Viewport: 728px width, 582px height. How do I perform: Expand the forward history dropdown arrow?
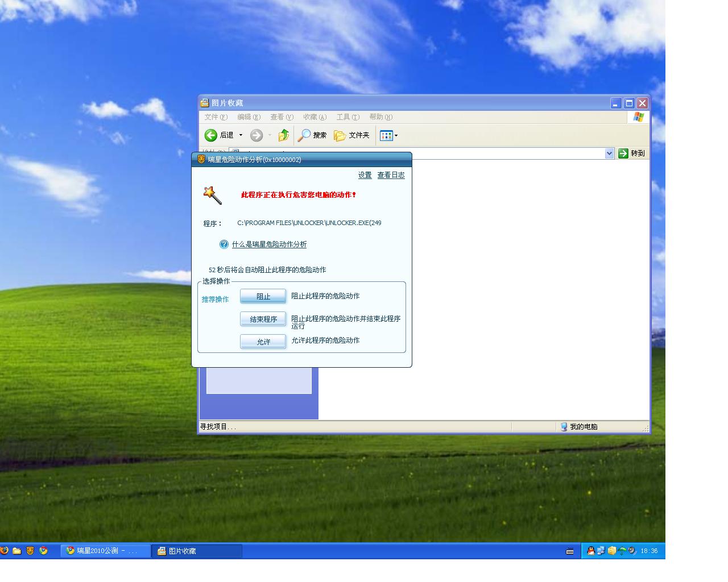[270, 135]
